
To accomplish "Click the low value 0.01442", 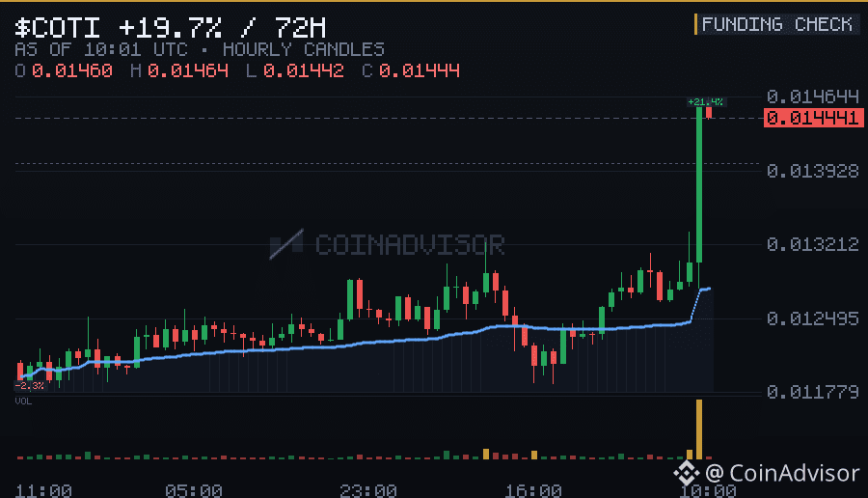I will click(304, 70).
